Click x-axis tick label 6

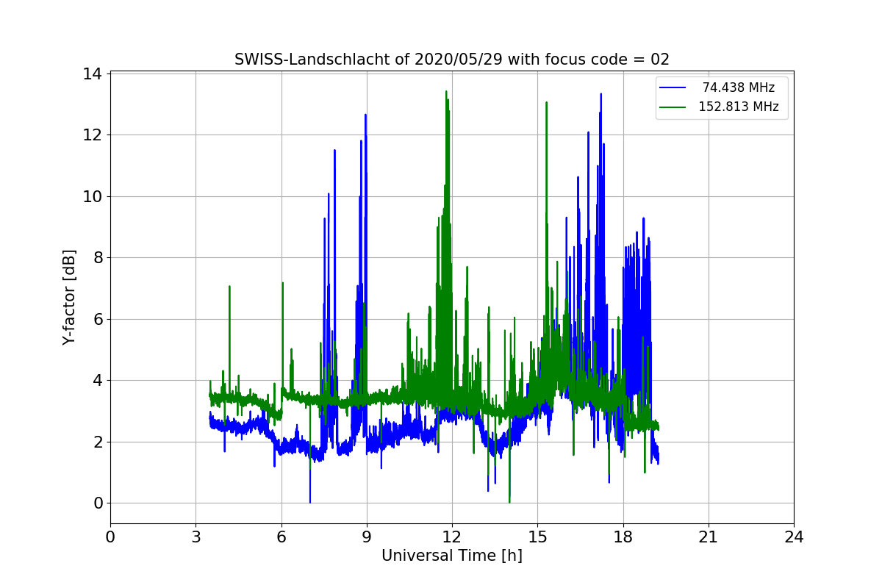282,537
